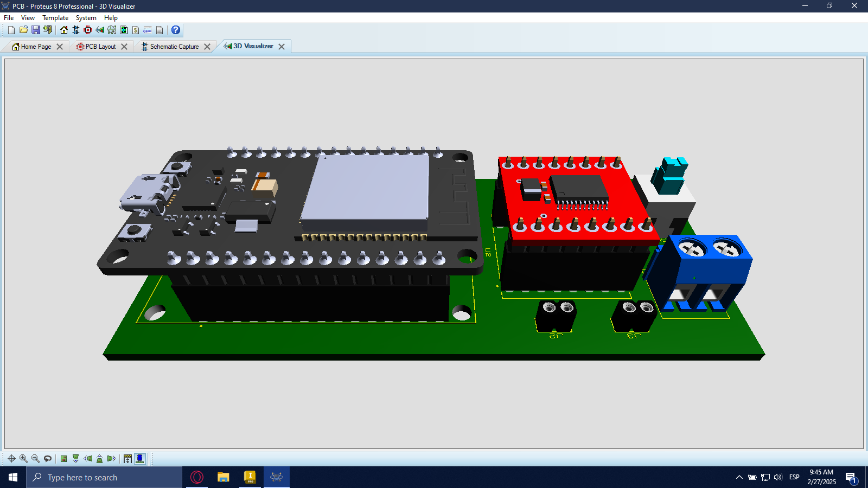Flip the board with the rotate arrow icon
The height and width of the screenshot is (488, 868).
(x=48, y=459)
